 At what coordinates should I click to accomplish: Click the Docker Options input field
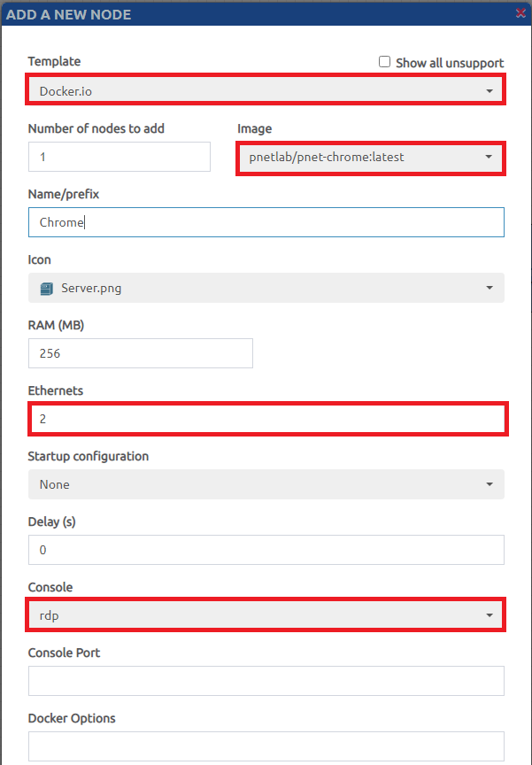click(x=266, y=746)
